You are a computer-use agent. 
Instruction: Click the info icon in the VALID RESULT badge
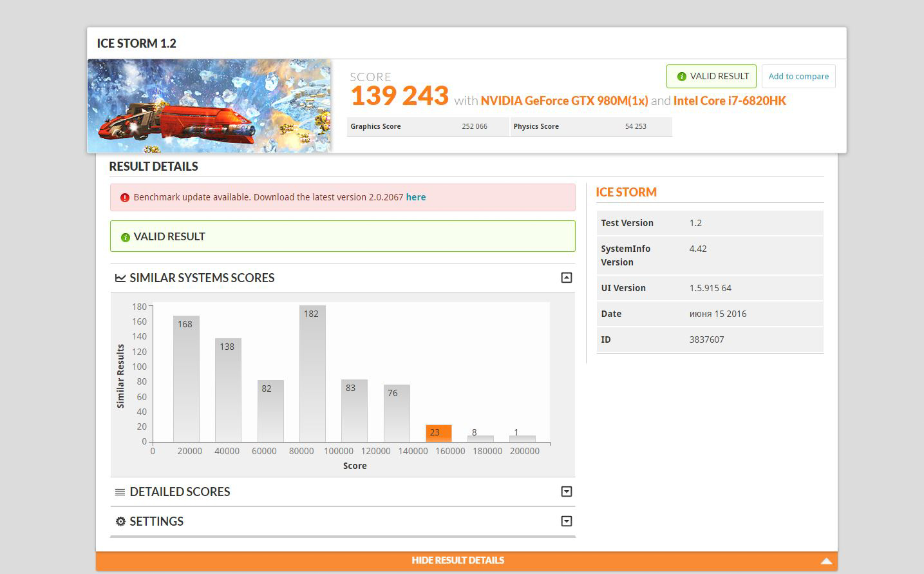click(681, 77)
